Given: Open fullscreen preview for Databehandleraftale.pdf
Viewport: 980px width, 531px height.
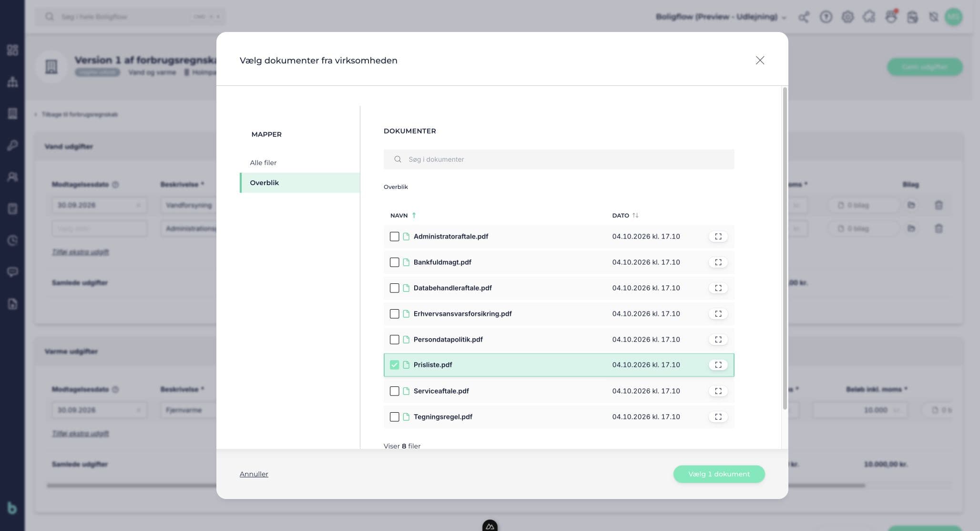Looking at the screenshot, I should (x=718, y=288).
